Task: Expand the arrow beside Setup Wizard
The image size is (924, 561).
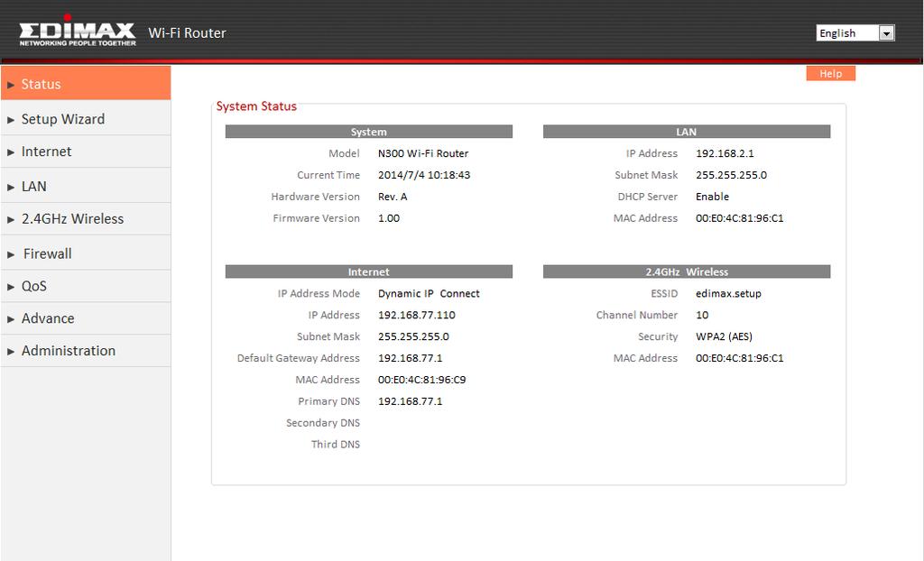Action: pos(11,120)
